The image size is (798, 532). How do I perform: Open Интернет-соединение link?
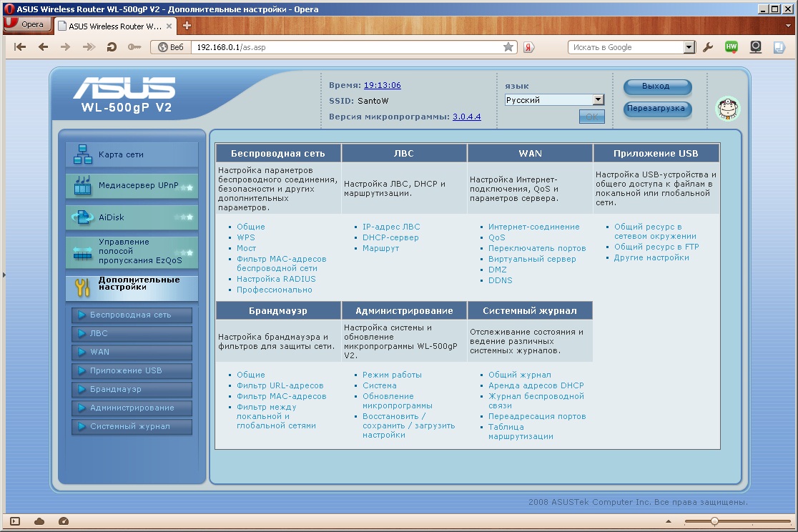coord(534,227)
